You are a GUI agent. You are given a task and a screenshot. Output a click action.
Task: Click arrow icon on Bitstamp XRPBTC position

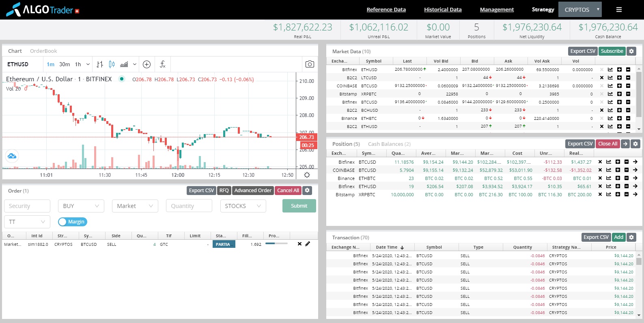coord(635,194)
